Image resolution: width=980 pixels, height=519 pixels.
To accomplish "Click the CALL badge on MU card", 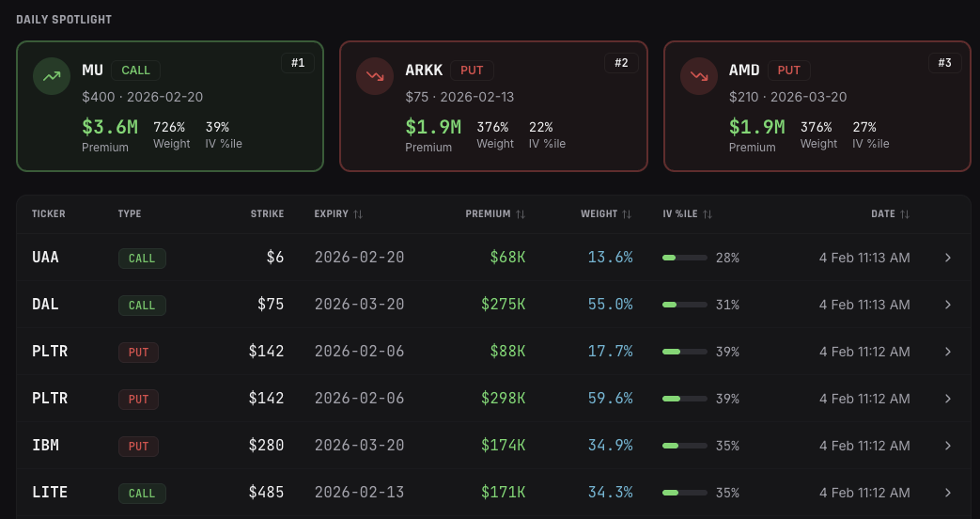I will click(135, 70).
